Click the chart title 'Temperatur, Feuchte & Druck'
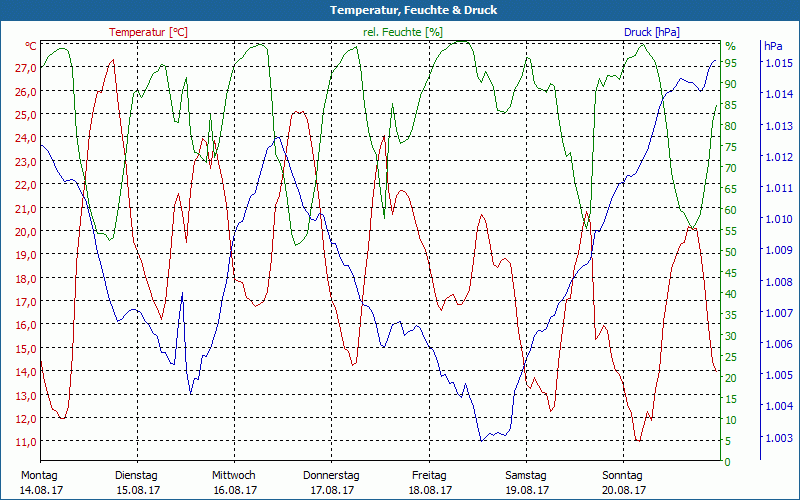The height and width of the screenshot is (500, 800). tap(413, 10)
